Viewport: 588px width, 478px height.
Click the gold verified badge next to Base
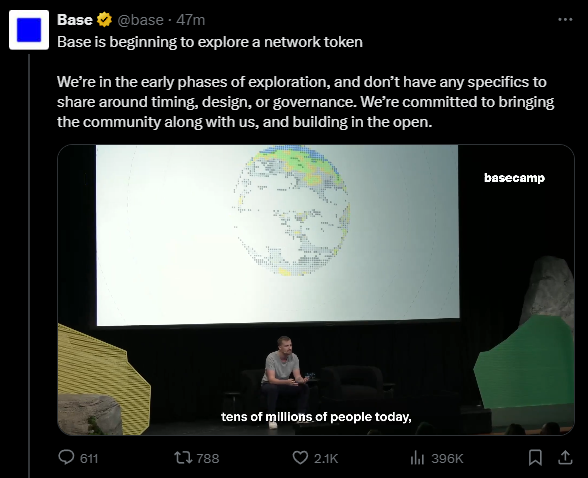click(104, 19)
